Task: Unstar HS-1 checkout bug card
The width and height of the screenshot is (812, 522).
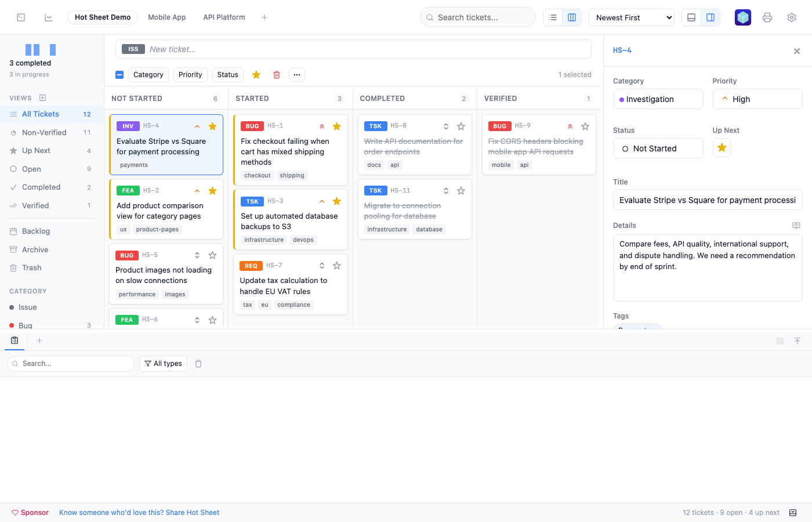Action: pos(336,126)
